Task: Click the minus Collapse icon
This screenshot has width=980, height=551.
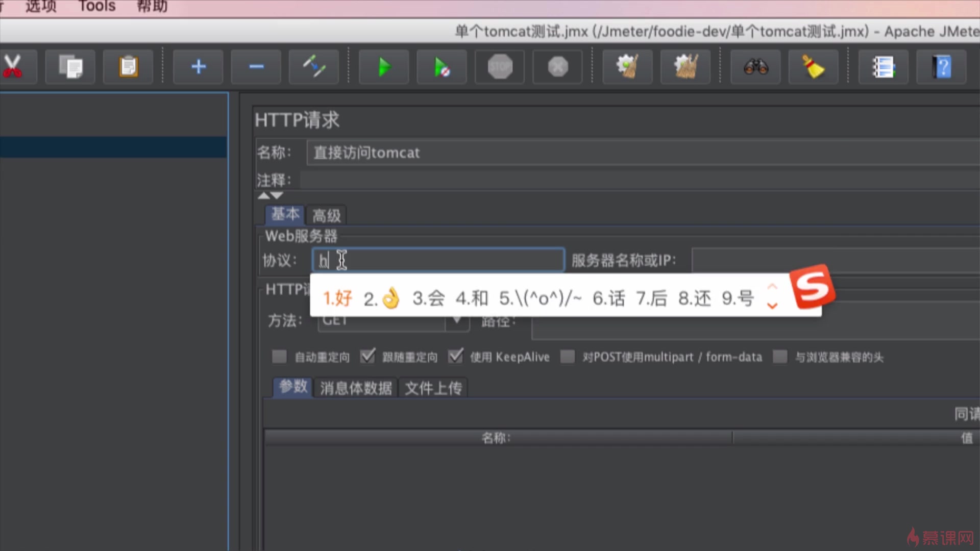Action: [256, 67]
